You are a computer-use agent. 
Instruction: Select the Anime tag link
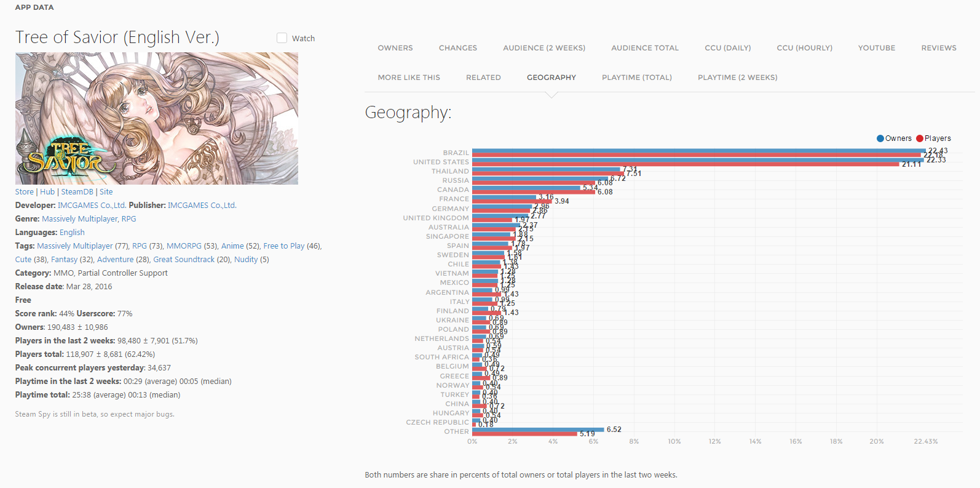[x=232, y=246]
